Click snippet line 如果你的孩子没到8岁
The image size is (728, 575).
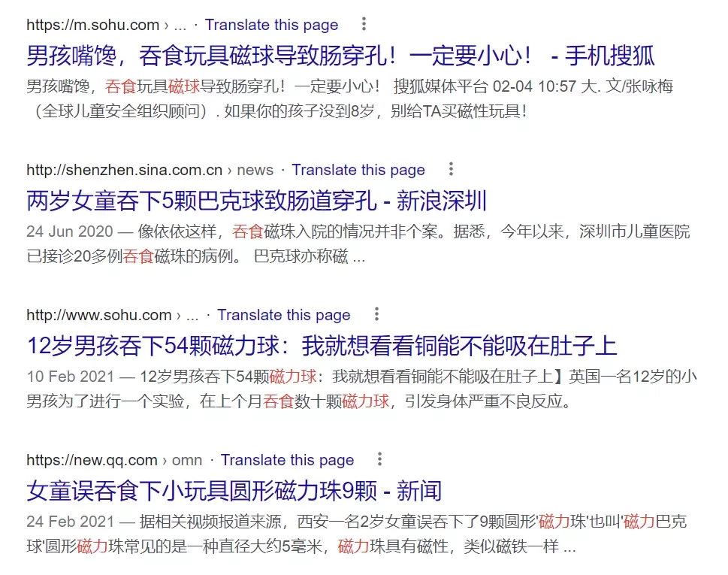pyautogui.click(x=299, y=111)
